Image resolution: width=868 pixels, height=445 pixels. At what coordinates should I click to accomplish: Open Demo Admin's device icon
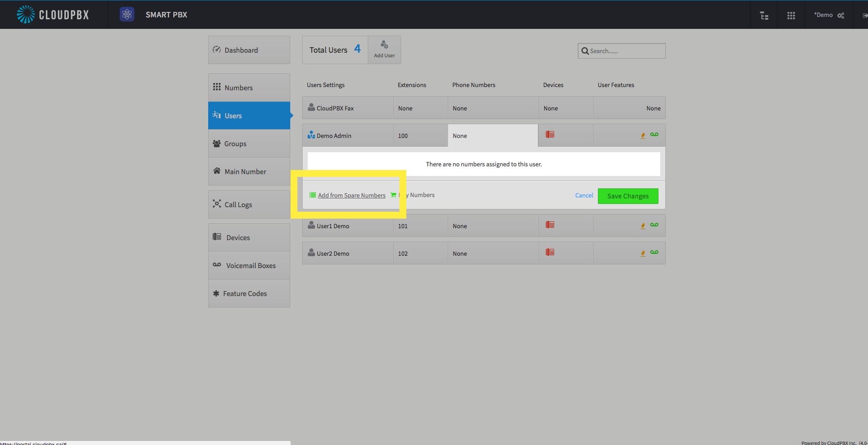click(x=550, y=134)
